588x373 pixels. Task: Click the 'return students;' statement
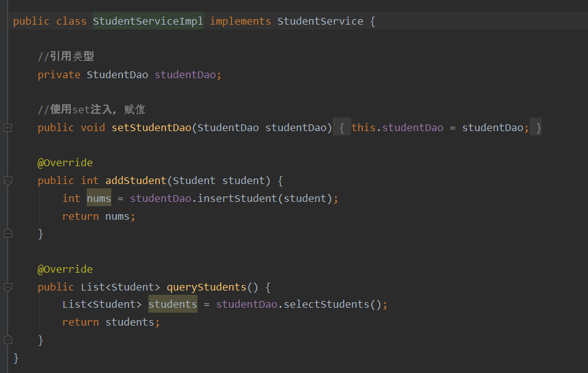point(111,322)
